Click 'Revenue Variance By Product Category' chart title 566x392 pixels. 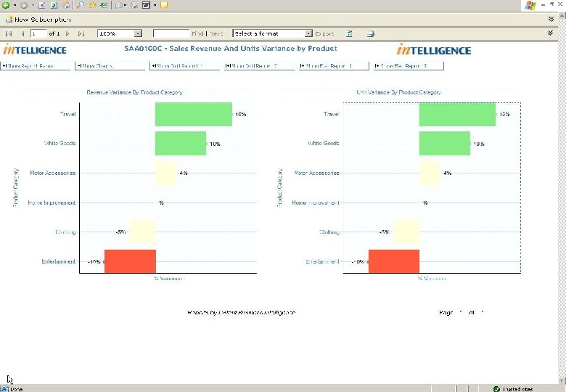pyautogui.click(x=135, y=92)
